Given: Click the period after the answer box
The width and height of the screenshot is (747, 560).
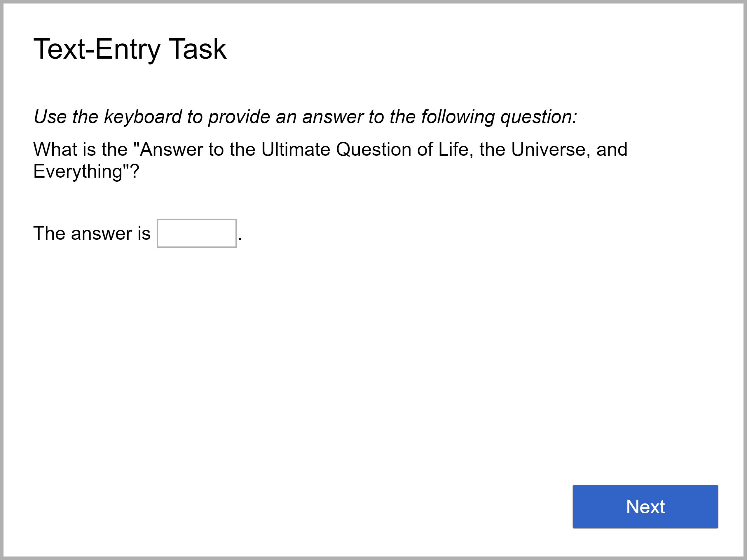Looking at the screenshot, I should (x=240, y=238).
